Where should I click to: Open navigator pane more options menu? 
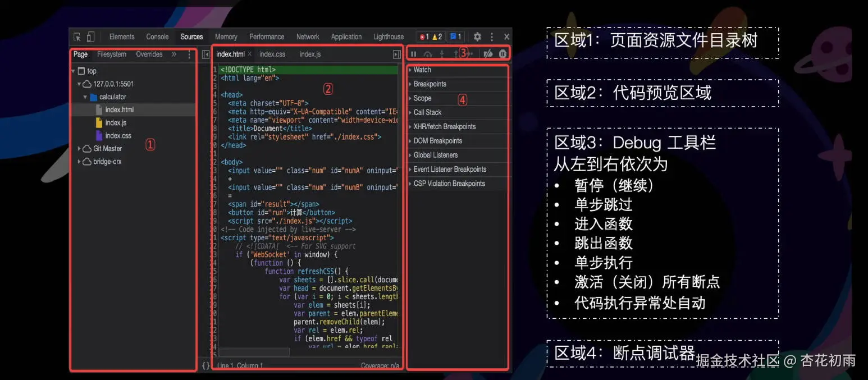(189, 55)
